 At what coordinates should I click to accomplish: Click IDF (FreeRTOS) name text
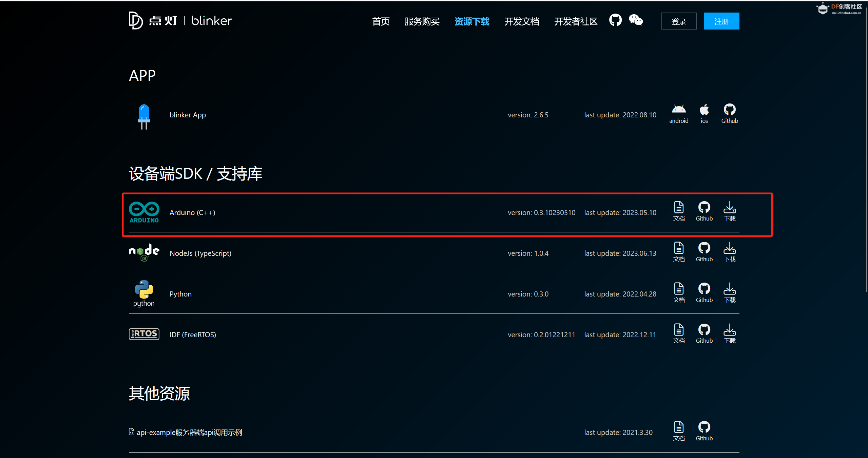[x=193, y=335]
